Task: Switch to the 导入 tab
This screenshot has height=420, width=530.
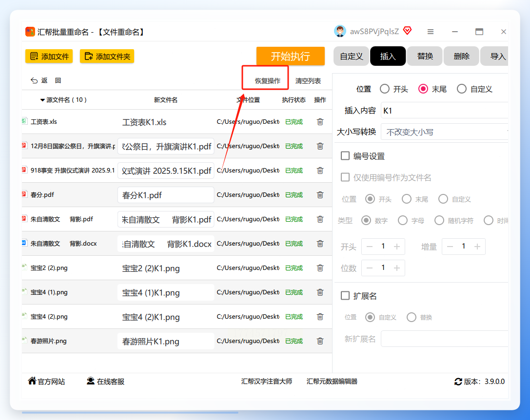Action: click(494, 56)
